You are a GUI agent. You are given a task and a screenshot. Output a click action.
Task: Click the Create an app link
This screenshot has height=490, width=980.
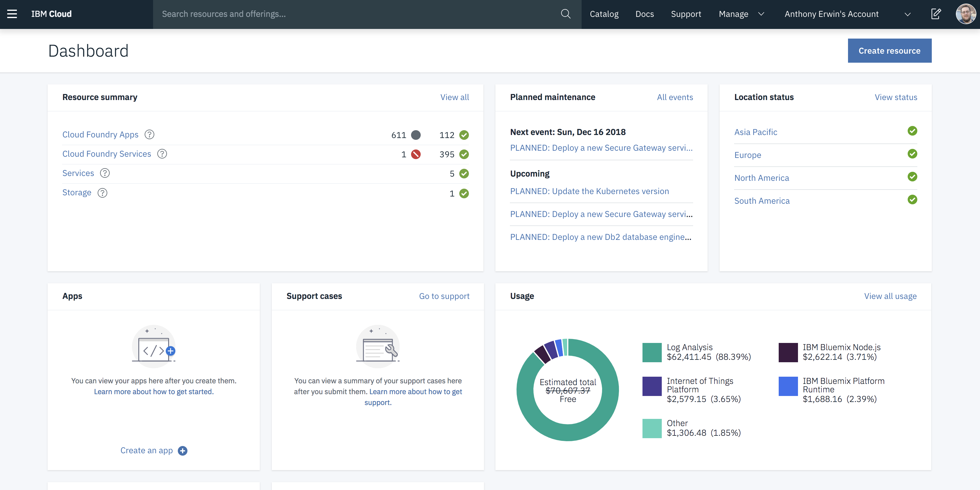point(146,451)
